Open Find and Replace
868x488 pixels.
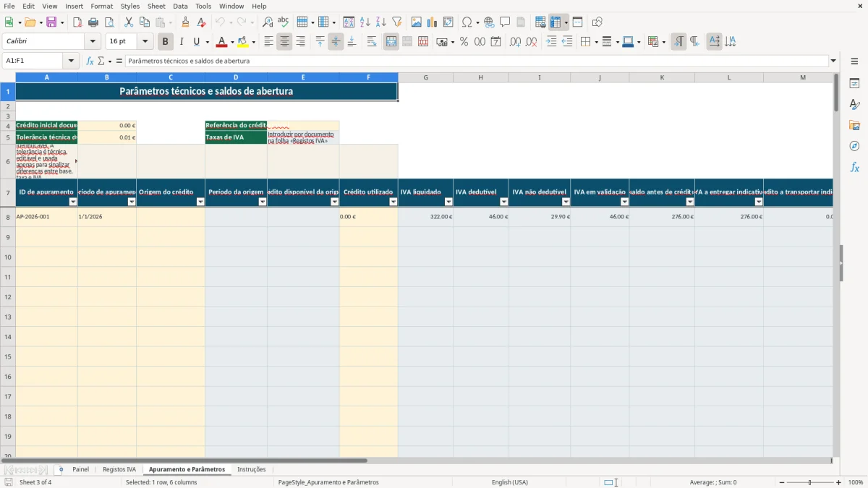coord(268,22)
